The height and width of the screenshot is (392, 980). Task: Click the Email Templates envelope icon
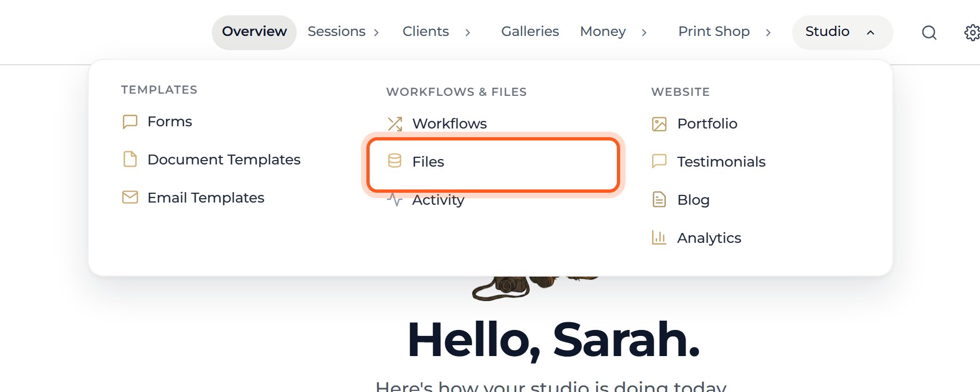pyautogui.click(x=130, y=197)
